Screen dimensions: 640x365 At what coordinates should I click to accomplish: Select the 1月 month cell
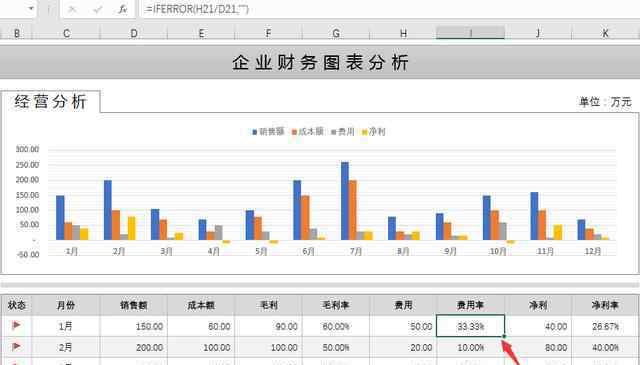pyautogui.click(x=66, y=326)
